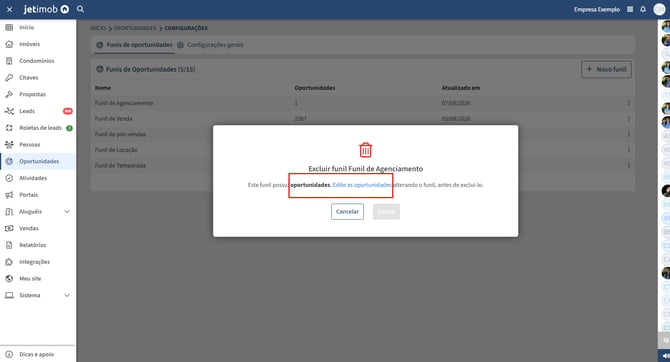The image size is (670, 362).
Task: Open the notifications bell
Action: [643, 9]
